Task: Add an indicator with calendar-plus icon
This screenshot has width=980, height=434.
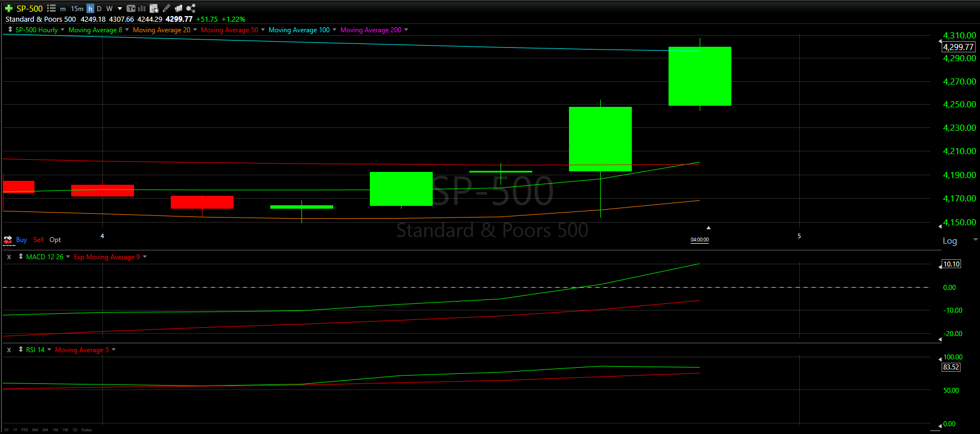Action: click(x=154, y=8)
